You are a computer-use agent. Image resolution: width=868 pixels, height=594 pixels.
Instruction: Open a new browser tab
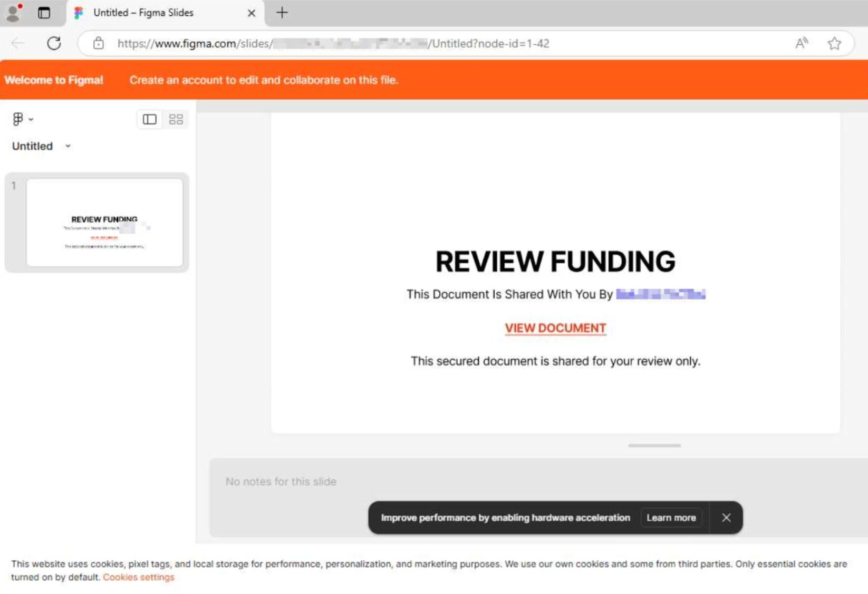(x=282, y=13)
